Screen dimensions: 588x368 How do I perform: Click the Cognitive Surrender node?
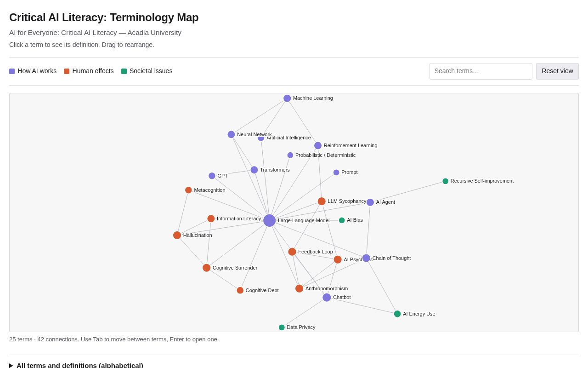tap(207, 268)
